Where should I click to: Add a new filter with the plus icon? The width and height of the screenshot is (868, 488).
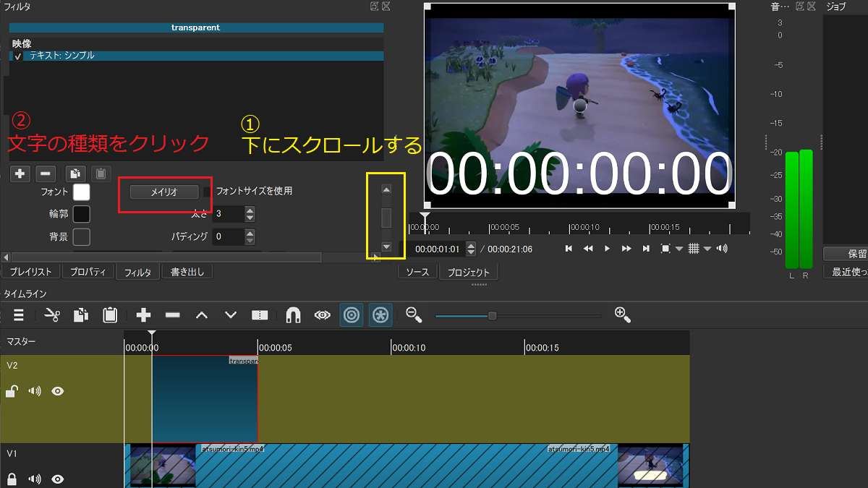pyautogui.click(x=20, y=174)
